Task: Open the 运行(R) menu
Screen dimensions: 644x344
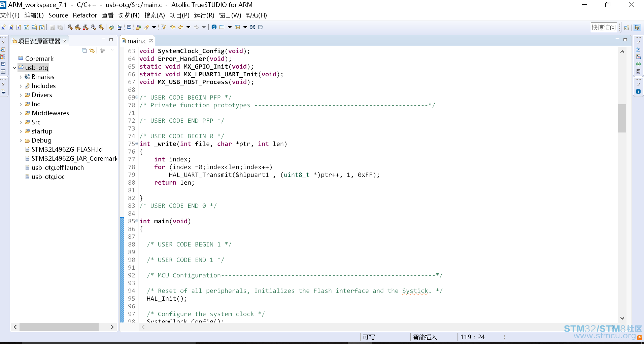Action: (x=204, y=15)
